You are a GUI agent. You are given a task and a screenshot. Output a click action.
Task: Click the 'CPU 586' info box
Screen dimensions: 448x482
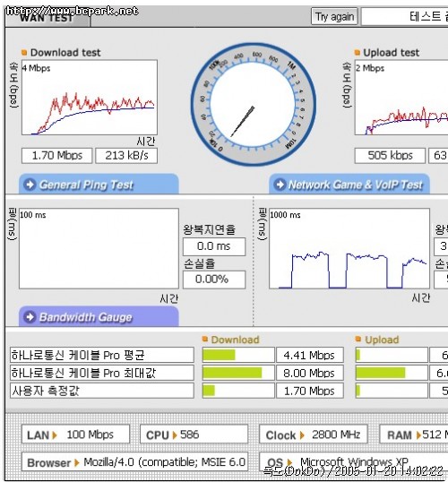194,435
